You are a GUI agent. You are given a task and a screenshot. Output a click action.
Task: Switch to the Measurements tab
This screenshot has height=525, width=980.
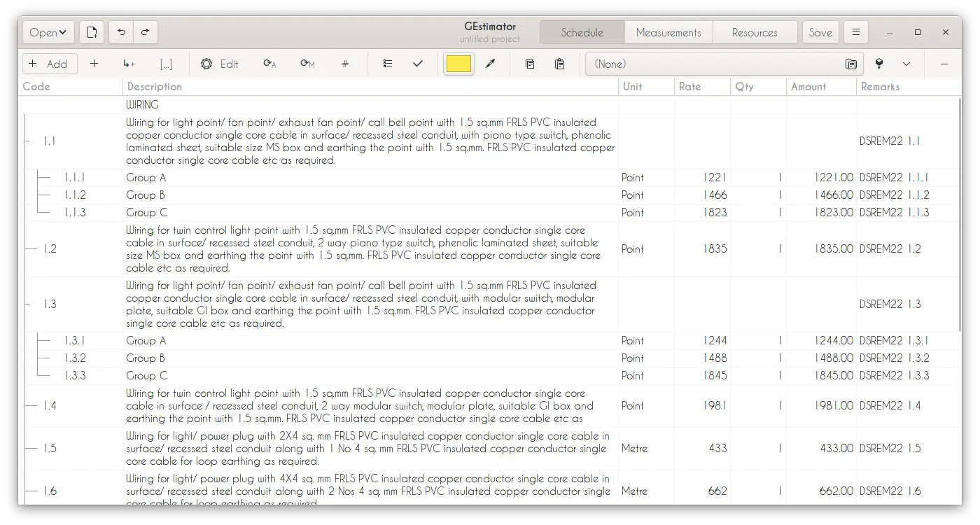tap(668, 32)
